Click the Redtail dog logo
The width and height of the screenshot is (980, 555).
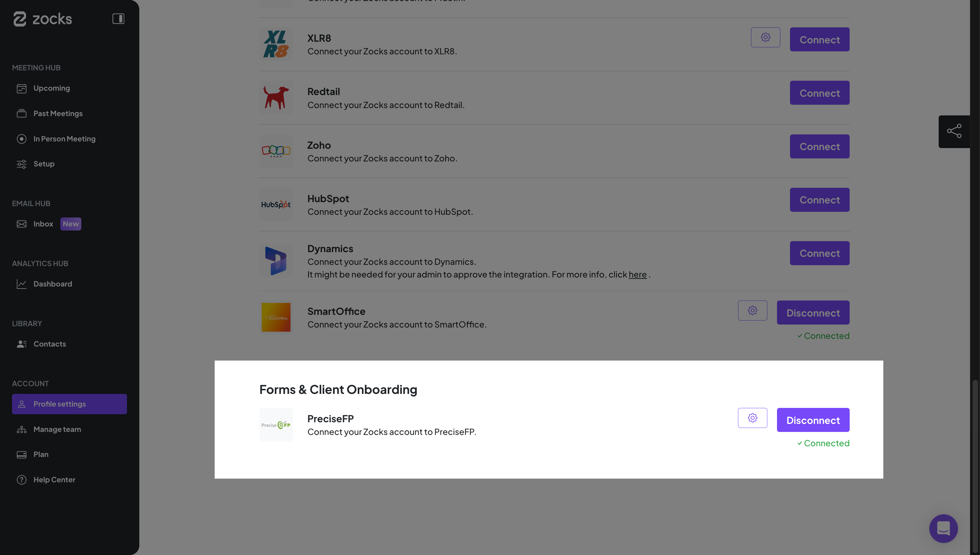[x=276, y=98]
